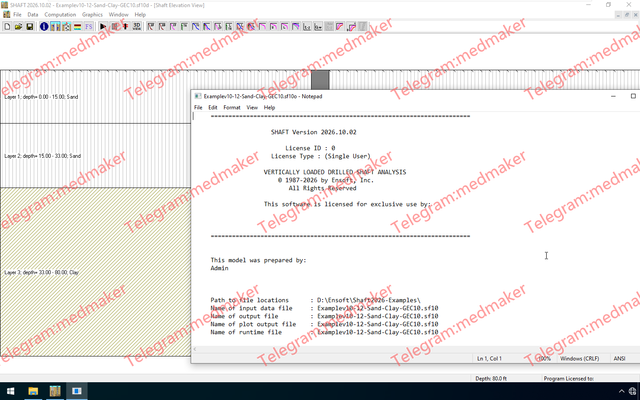Open the Graphics menu
640x400 pixels.
coord(92,15)
